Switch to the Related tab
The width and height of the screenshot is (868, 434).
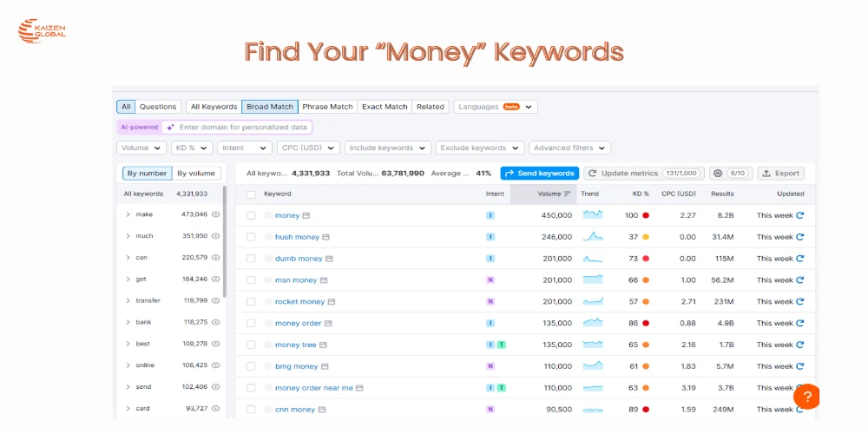click(431, 107)
